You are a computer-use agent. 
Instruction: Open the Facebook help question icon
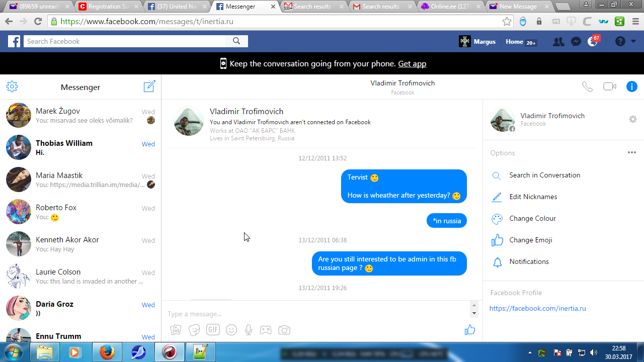click(620, 42)
